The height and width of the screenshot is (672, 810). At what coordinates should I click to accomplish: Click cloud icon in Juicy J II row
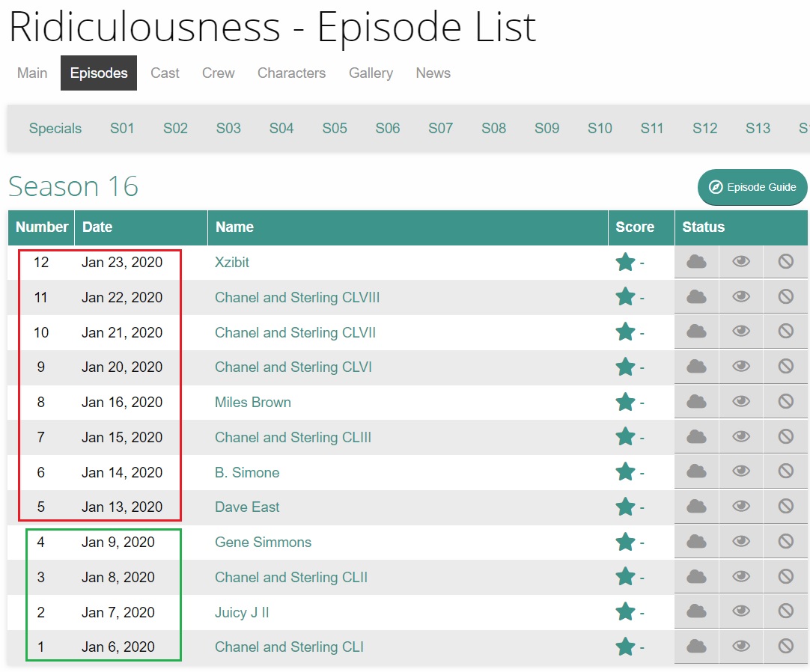tap(695, 611)
